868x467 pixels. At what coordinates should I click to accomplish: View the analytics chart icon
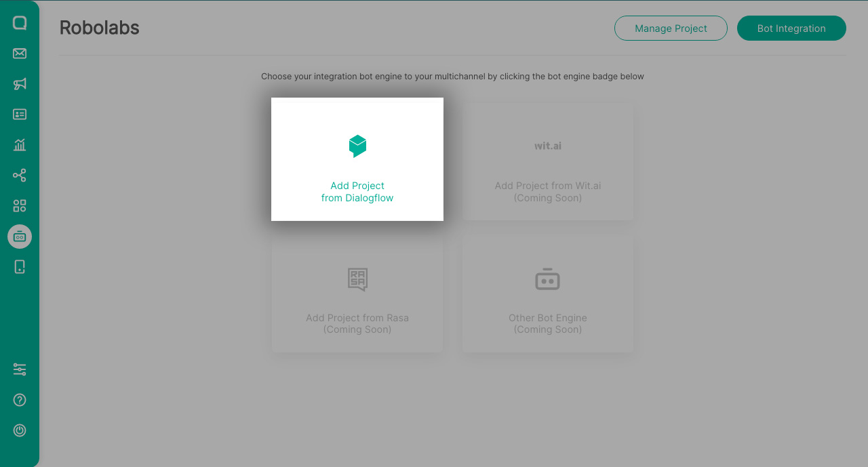click(19, 144)
